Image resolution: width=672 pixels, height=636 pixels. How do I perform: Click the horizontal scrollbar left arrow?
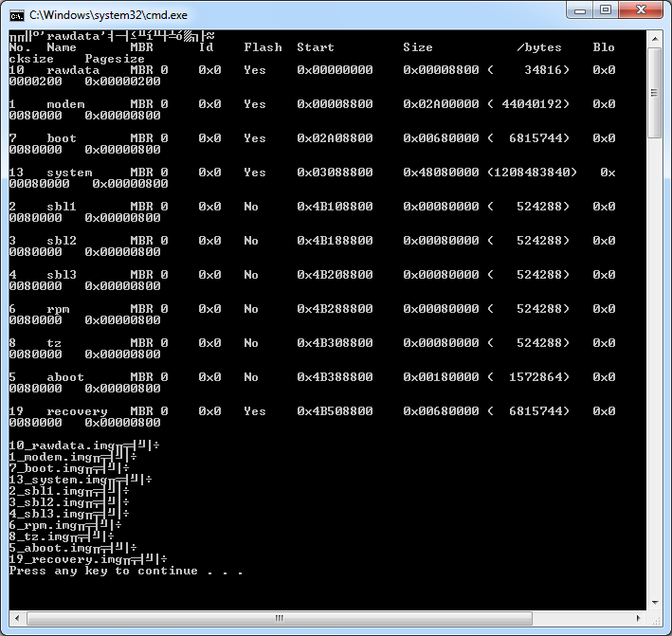(17, 618)
